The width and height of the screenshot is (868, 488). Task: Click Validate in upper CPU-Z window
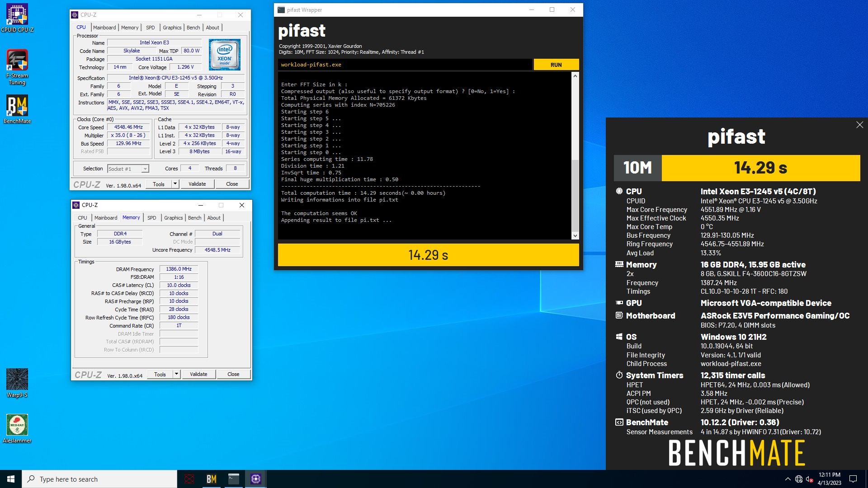(x=197, y=184)
